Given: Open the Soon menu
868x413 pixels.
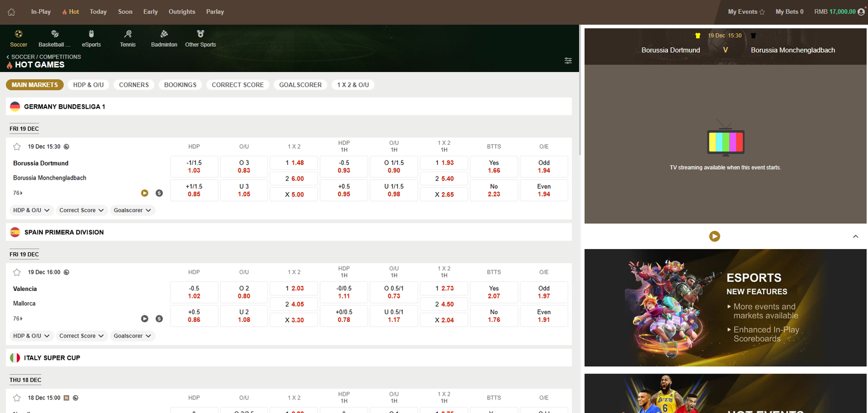Looking at the screenshot, I should click(125, 11).
